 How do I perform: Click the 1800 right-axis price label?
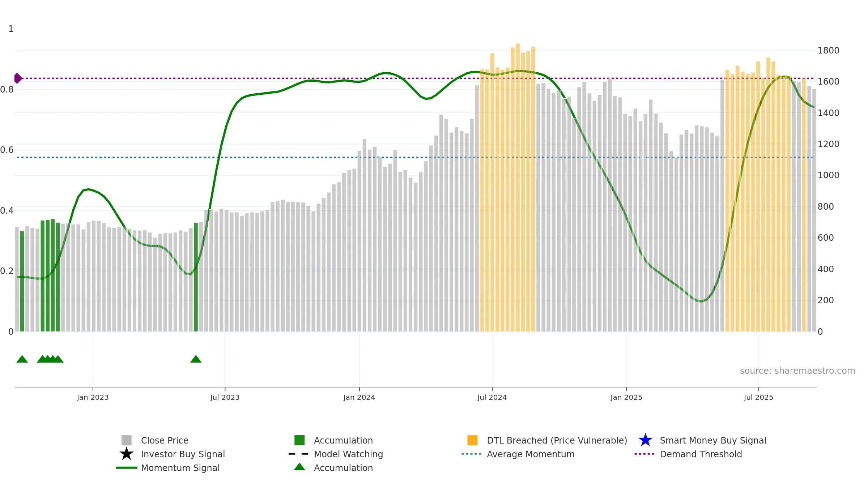coord(828,51)
